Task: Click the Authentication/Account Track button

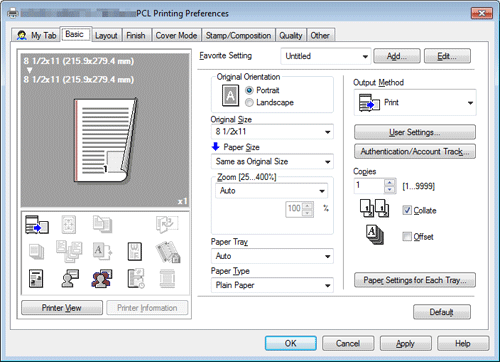Action: (x=415, y=151)
